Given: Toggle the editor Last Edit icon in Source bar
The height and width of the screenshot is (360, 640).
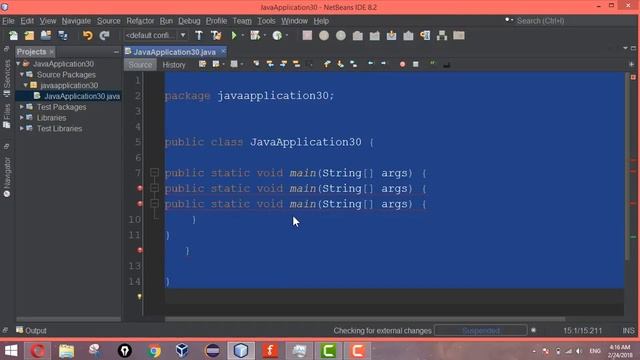Looking at the screenshot, I should pyautogui.click(x=202, y=64).
